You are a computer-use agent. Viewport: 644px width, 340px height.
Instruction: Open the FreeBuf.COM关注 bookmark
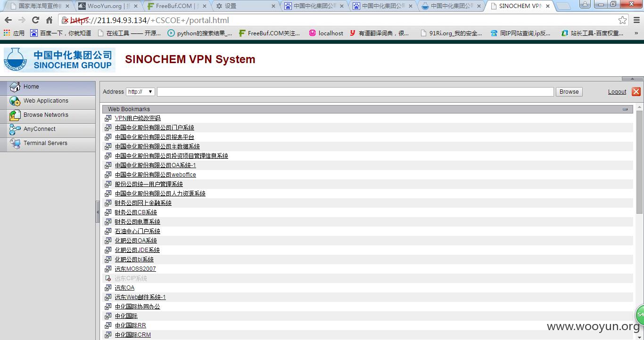coord(269,33)
